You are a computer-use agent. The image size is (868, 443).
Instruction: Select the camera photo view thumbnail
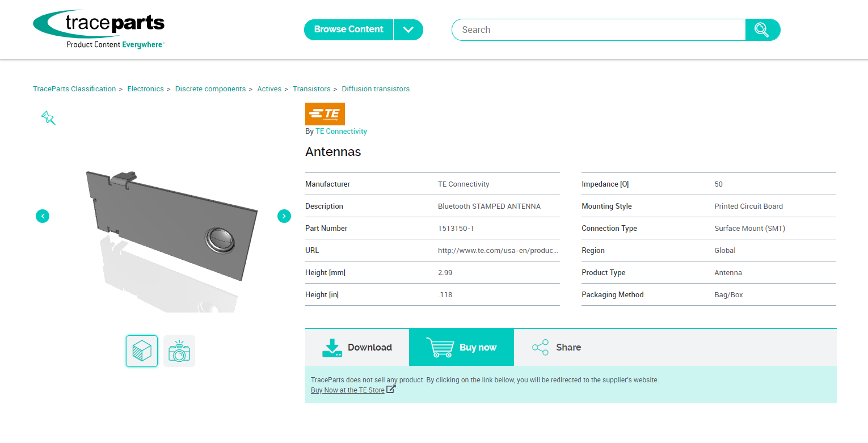(179, 351)
